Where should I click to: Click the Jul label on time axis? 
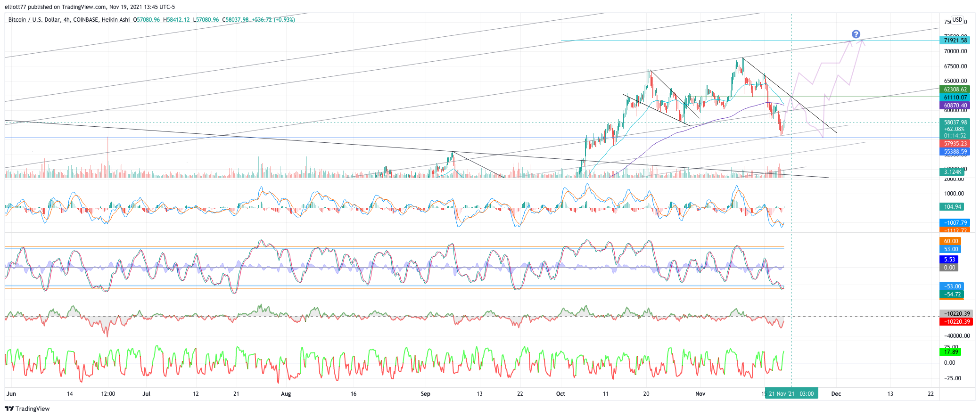coord(147,394)
